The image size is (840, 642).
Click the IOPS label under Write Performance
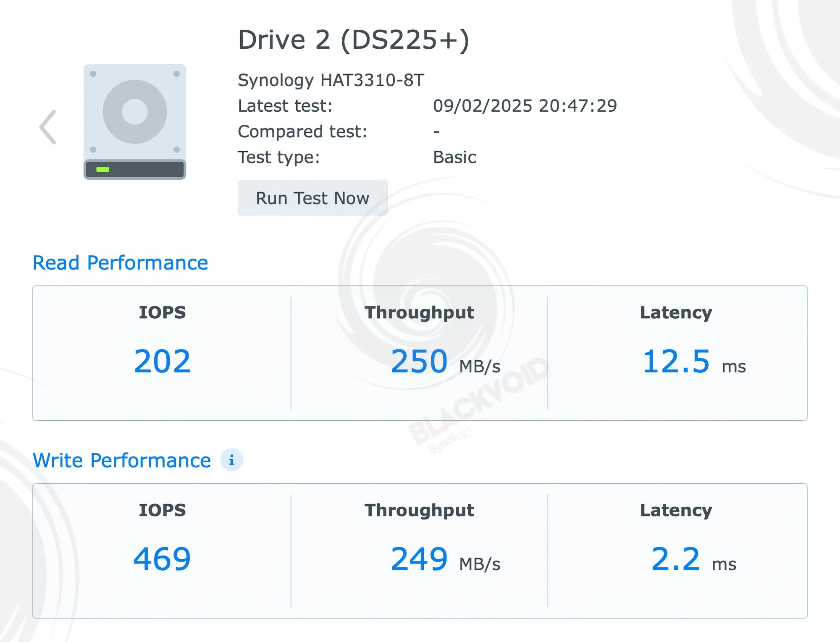pyautogui.click(x=162, y=510)
